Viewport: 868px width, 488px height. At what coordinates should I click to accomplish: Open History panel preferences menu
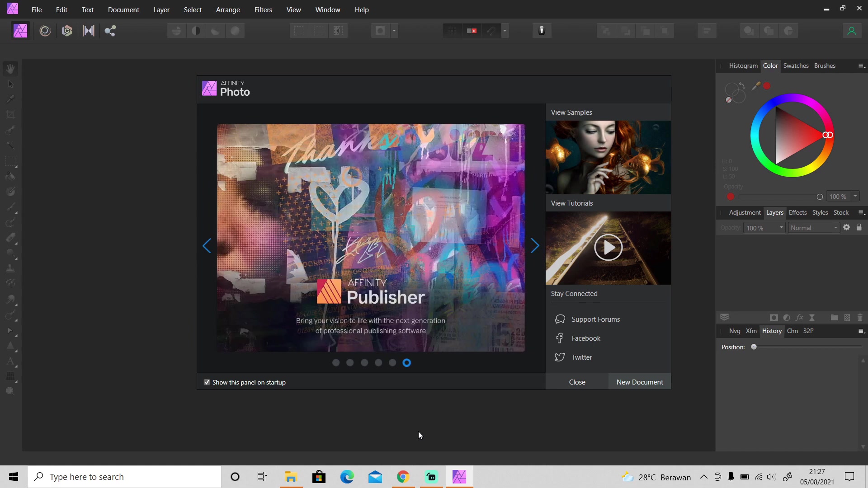pos(861,331)
